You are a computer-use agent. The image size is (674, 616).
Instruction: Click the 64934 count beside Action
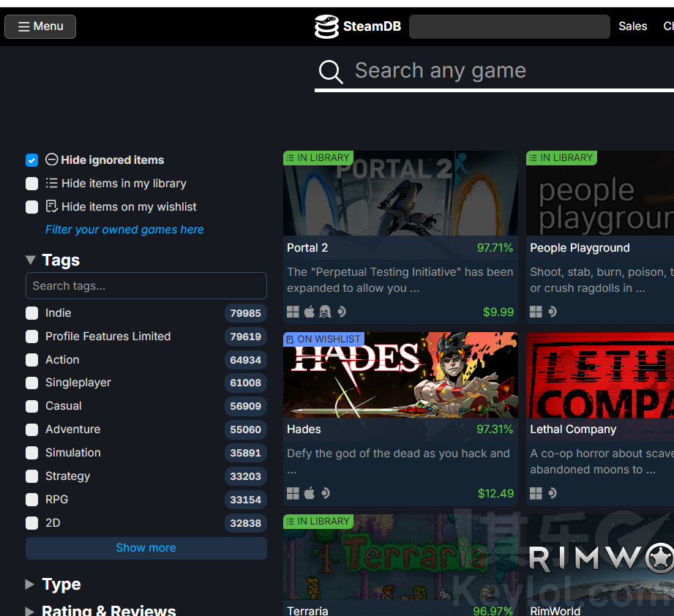coord(245,360)
